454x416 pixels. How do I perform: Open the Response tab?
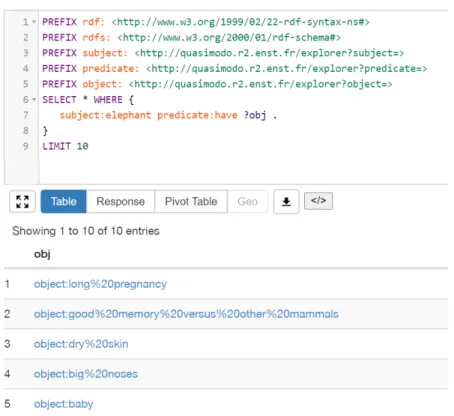coord(120,201)
